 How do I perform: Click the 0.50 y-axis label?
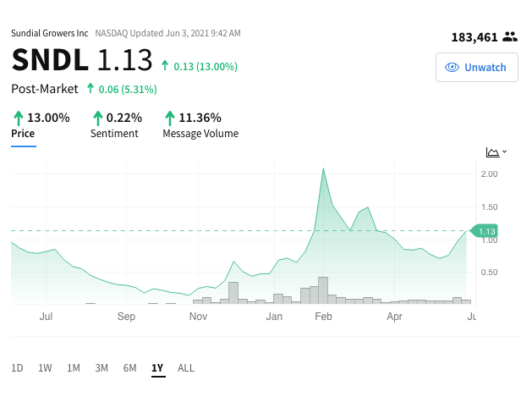[x=489, y=272]
